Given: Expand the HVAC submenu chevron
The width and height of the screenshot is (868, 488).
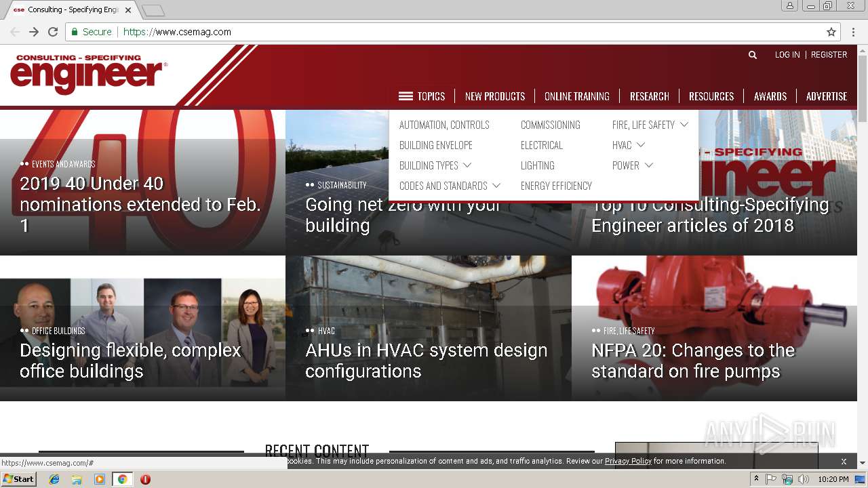Looking at the screenshot, I should (641, 145).
